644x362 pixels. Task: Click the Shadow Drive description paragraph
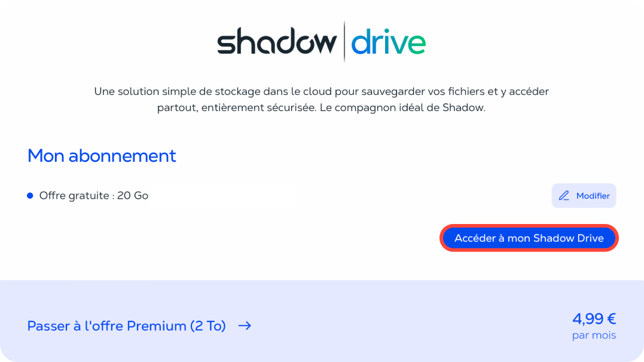(x=321, y=100)
